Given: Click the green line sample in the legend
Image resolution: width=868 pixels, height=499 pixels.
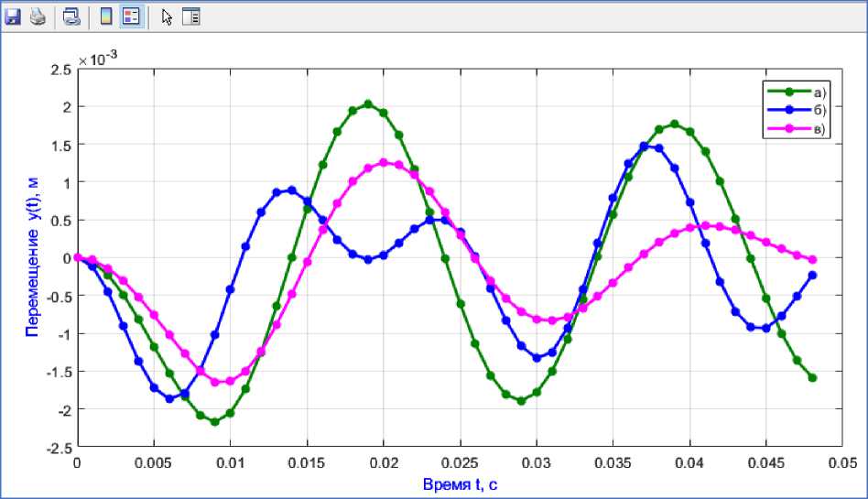Looking at the screenshot, I should (x=789, y=92).
